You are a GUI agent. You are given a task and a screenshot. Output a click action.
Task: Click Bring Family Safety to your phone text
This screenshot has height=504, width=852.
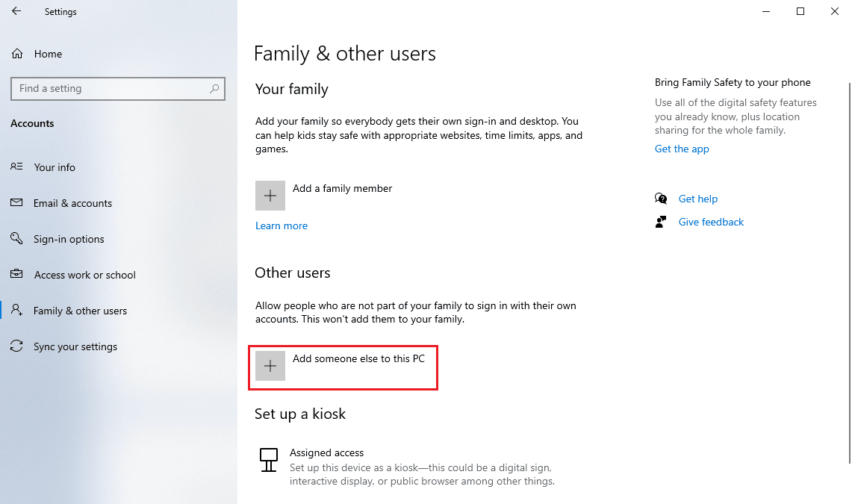[x=733, y=82]
